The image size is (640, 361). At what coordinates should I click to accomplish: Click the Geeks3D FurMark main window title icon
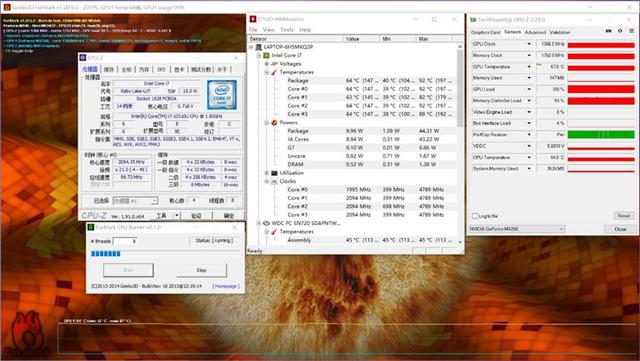click(7, 7)
